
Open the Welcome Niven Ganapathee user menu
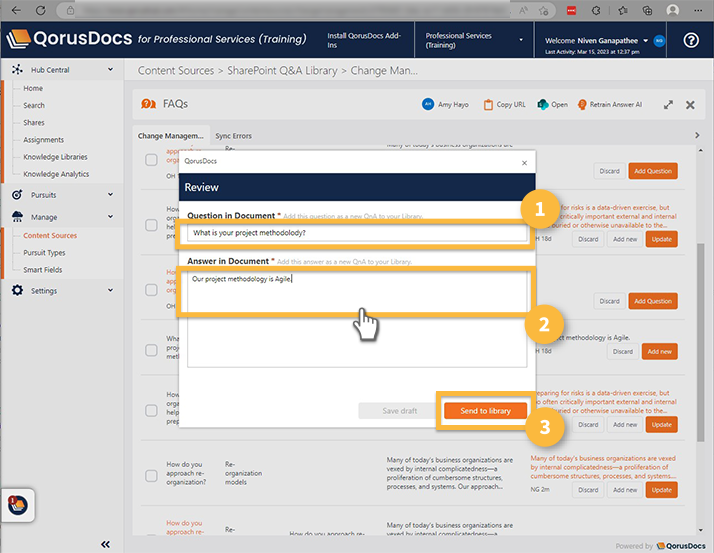(x=597, y=41)
